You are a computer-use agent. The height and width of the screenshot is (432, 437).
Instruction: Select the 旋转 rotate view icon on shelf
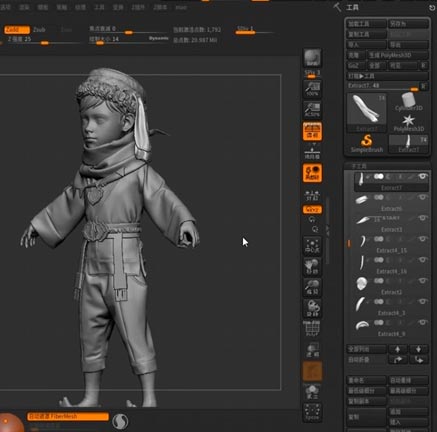(312, 308)
